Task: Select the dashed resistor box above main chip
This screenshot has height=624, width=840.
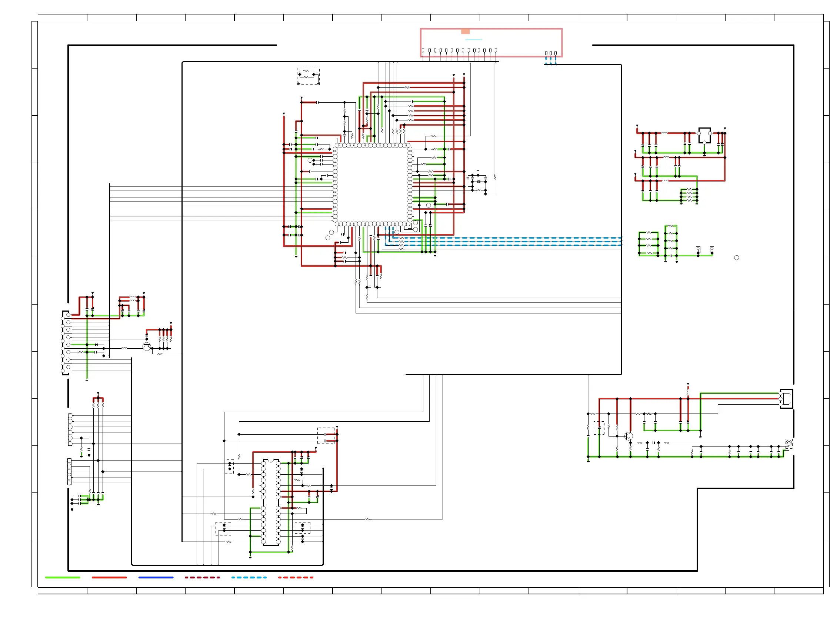Action: click(308, 76)
